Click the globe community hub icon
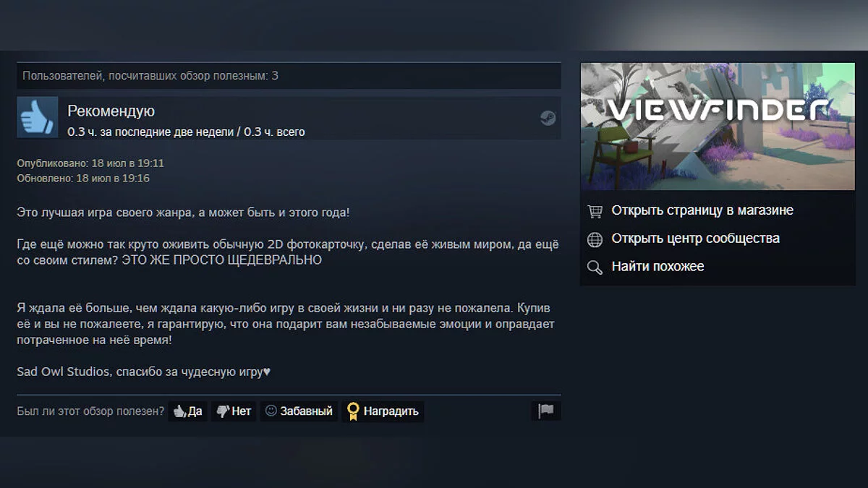This screenshot has width=868, height=488. click(x=595, y=239)
